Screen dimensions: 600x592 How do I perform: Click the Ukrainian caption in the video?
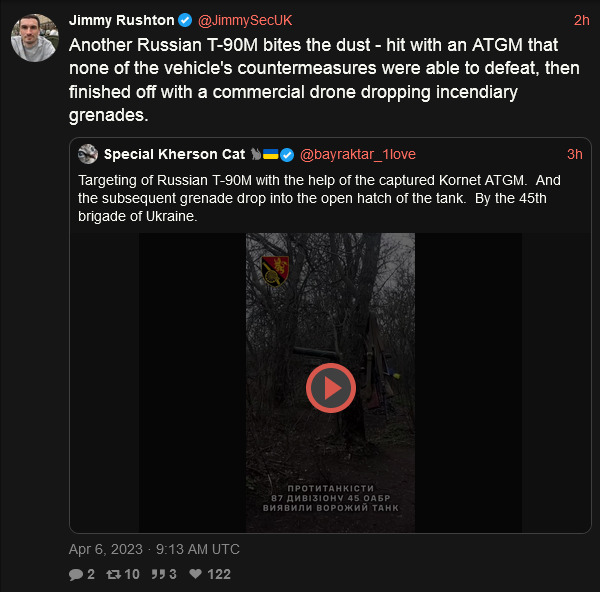point(330,498)
